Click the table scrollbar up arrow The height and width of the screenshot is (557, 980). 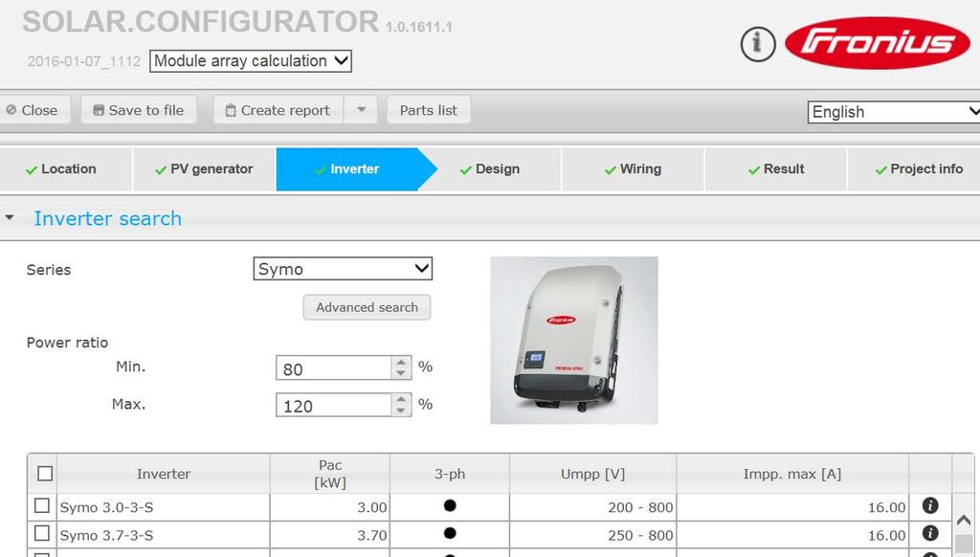click(x=963, y=520)
